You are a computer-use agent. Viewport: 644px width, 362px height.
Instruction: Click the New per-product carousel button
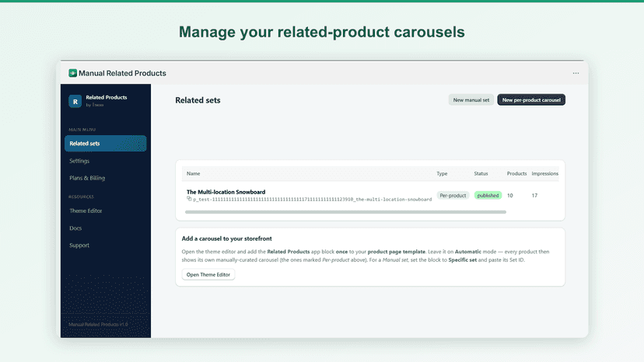point(531,99)
